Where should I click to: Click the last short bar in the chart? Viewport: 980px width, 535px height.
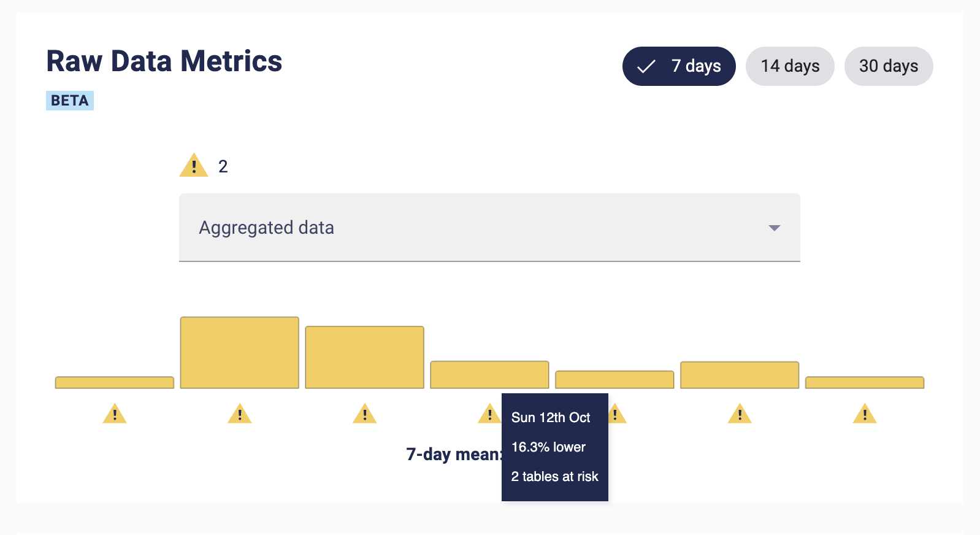pyautogui.click(x=865, y=383)
